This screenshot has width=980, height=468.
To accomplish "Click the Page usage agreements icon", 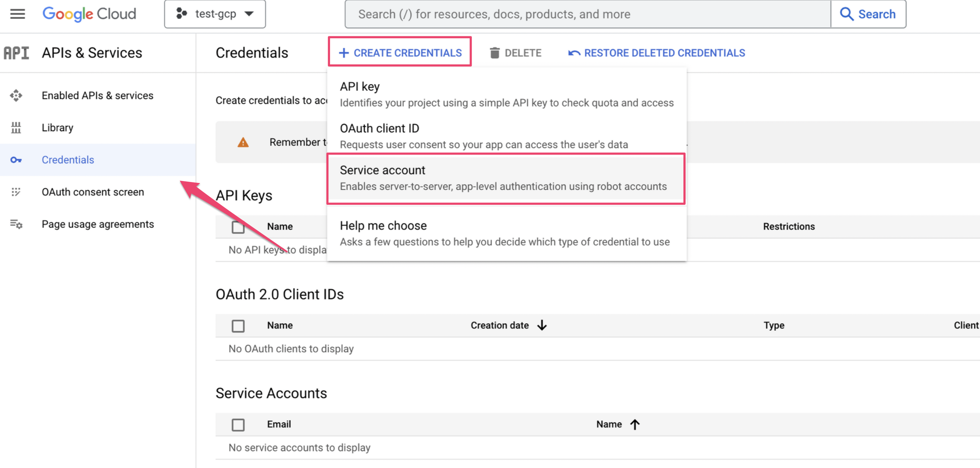I will (x=16, y=224).
